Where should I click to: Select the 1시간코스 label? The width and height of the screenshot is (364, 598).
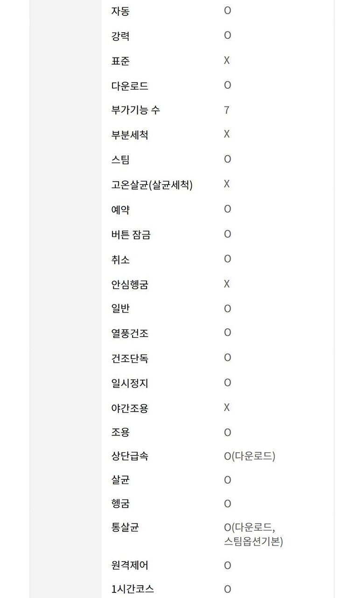coord(133,590)
